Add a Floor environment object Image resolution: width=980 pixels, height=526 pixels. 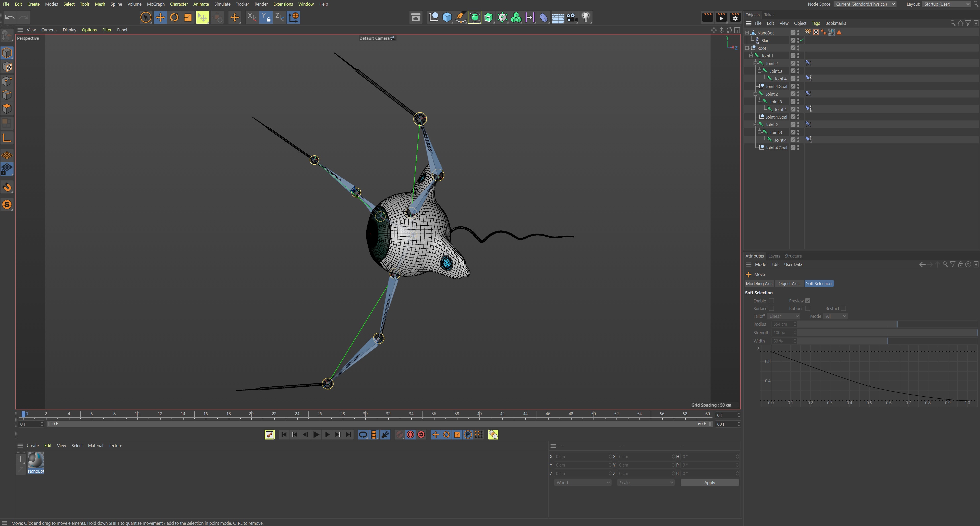point(558,17)
